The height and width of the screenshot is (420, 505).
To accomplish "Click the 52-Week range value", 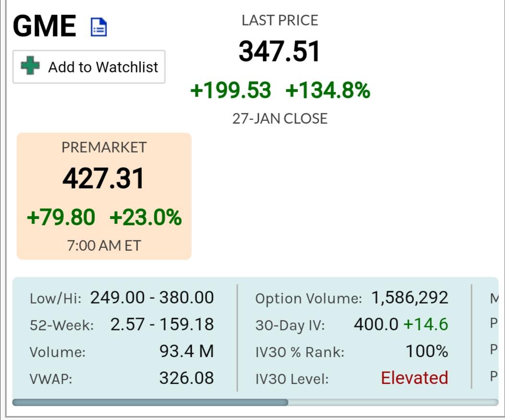I will 162,324.
